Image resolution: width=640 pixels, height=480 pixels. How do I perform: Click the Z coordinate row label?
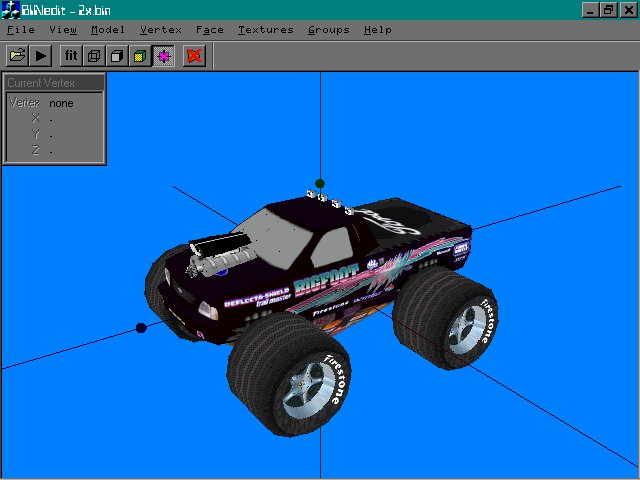point(36,150)
